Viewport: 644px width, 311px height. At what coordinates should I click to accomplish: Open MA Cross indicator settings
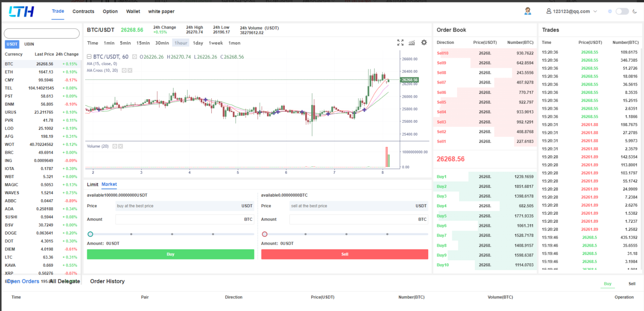click(124, 70)
